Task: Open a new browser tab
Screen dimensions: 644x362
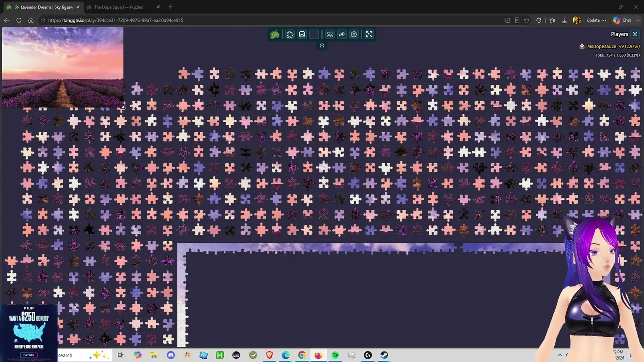Action: click(x=171, y=7)
